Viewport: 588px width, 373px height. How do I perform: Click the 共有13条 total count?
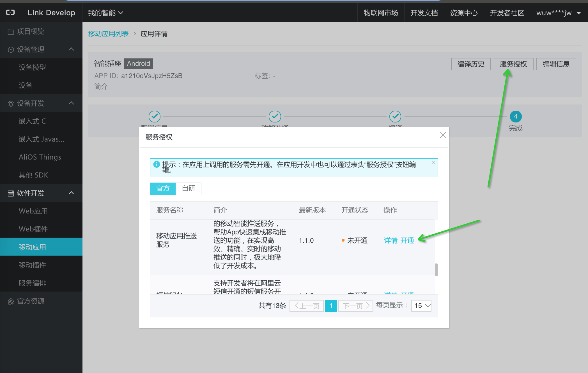(x=272, y=306)
